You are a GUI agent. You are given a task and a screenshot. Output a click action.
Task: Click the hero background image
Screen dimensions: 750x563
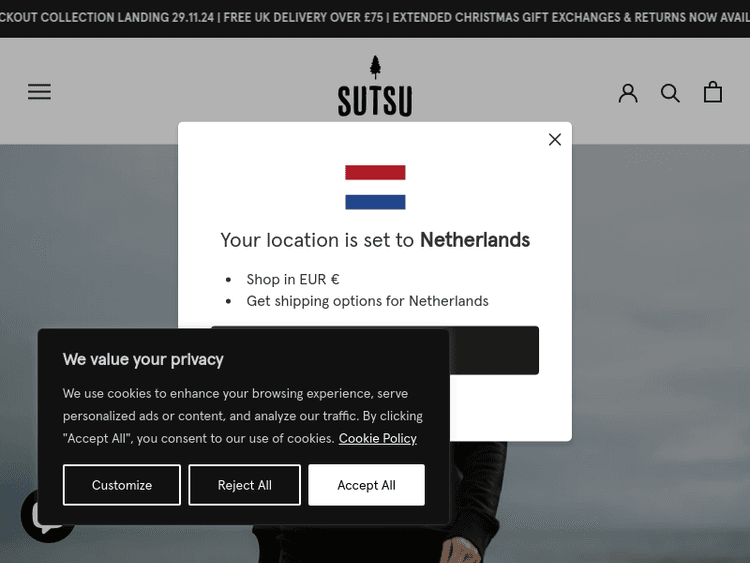pos(650,350)
